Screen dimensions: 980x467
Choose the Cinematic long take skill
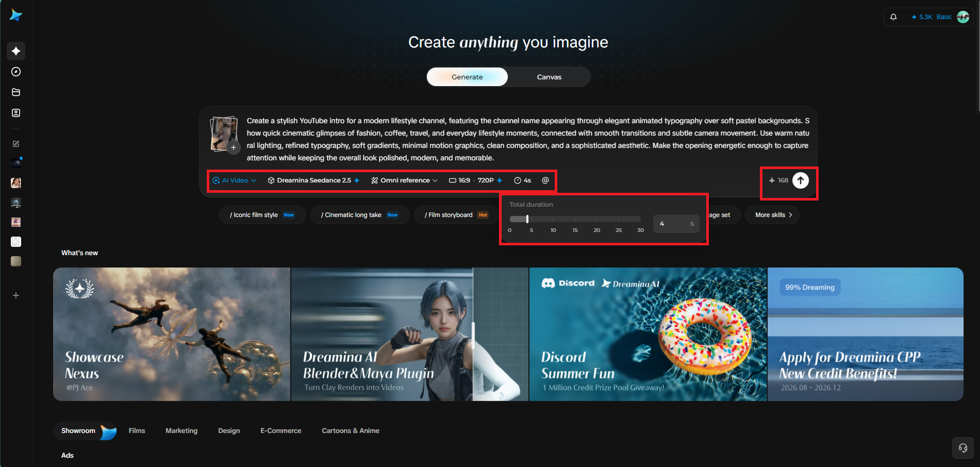coord(360,215)
